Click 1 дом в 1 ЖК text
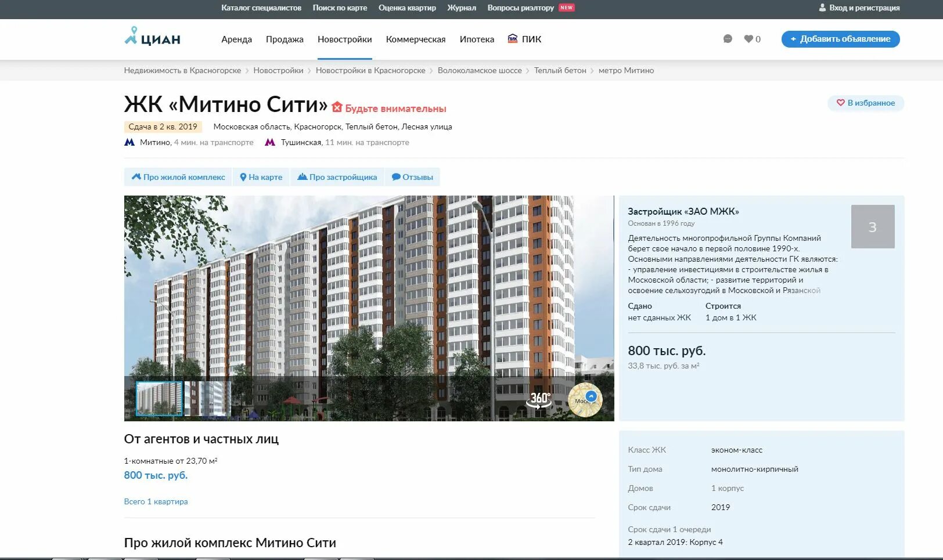 (x=731, y=317)
